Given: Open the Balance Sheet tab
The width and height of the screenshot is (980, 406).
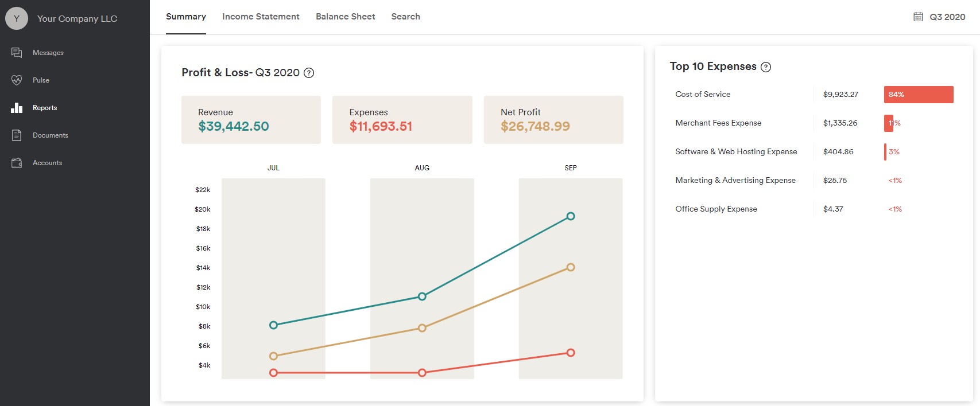Looking at the screenshot, I should pyautogui.click(x=345, y=17).
